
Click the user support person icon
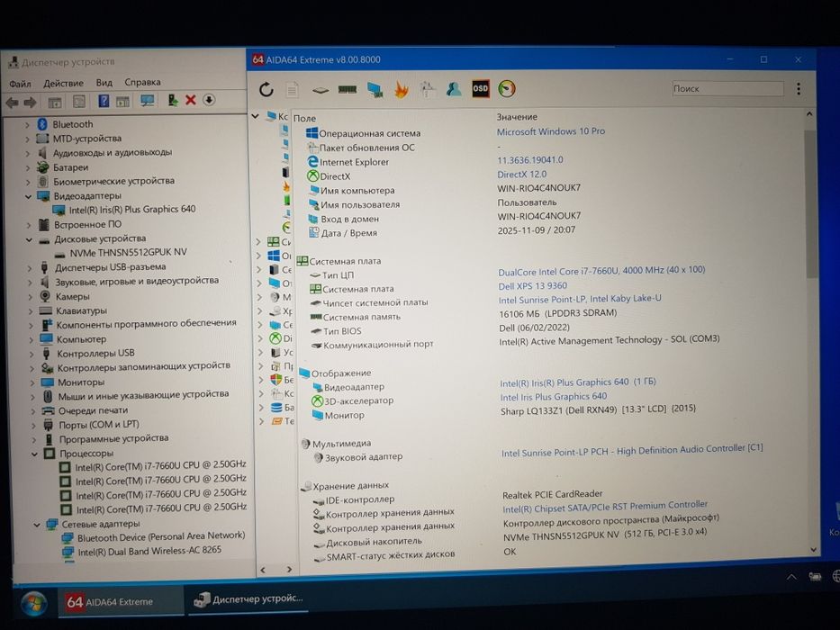click(454, 89)
